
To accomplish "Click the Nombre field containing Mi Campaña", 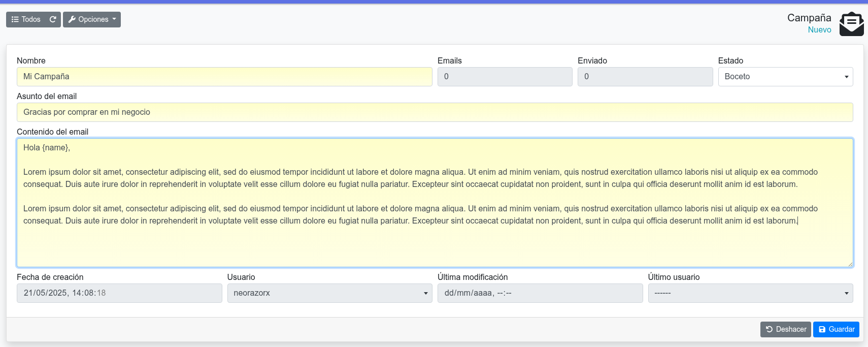I will 224,77.
